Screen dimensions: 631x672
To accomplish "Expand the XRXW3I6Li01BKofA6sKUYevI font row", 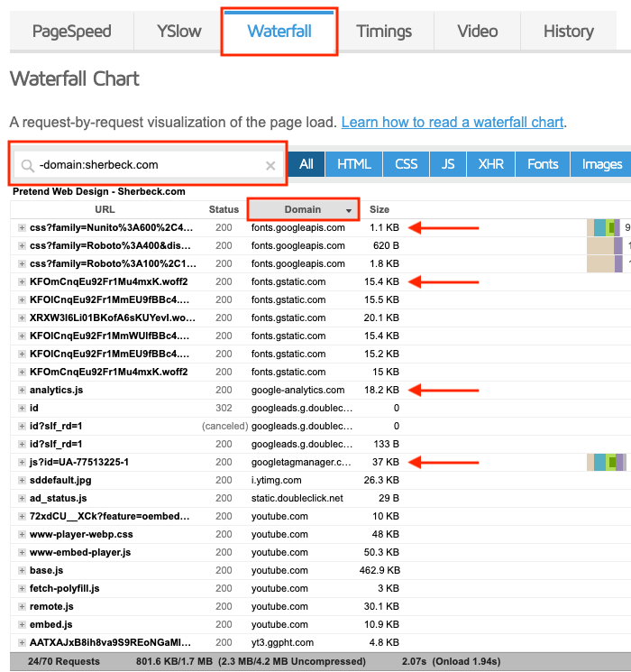I will point(22,318).
